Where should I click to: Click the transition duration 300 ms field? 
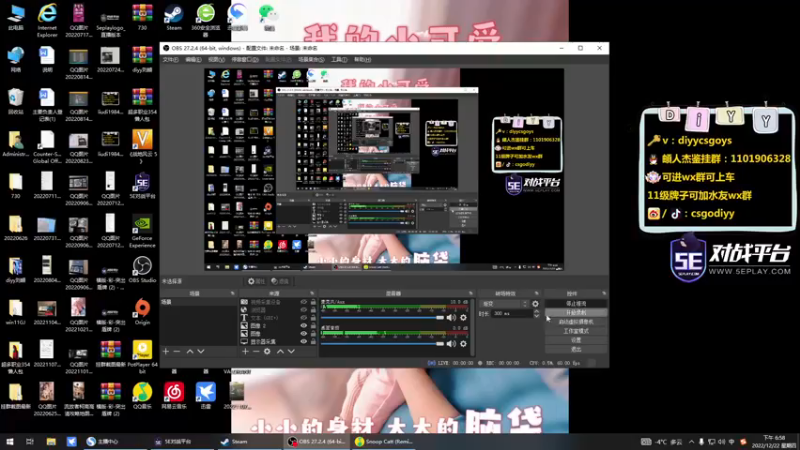click(512, 313)
